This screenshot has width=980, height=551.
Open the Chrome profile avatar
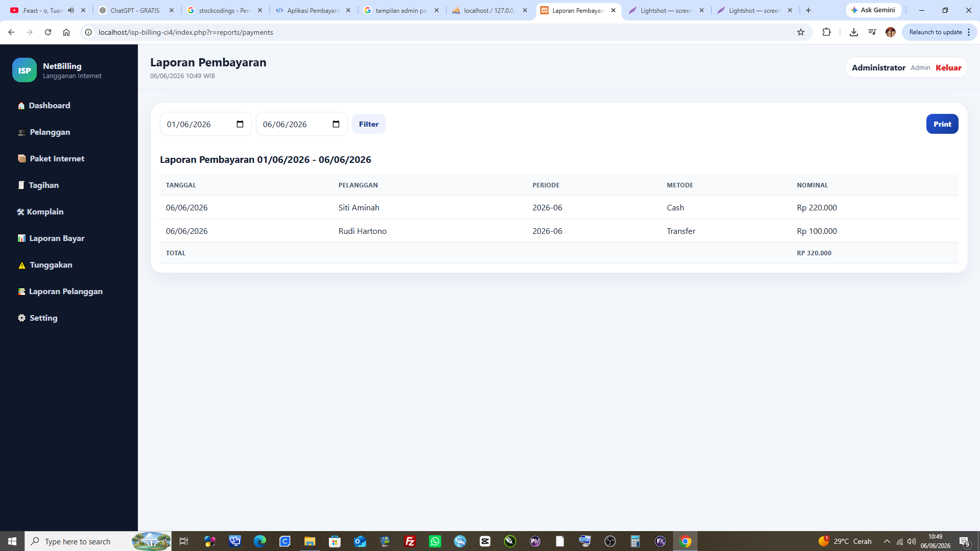tap(891, 32)
